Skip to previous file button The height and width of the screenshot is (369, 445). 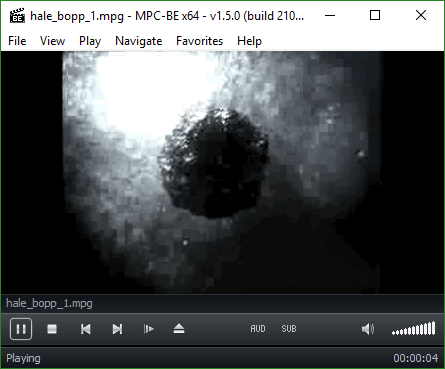(x=86, y=329)
